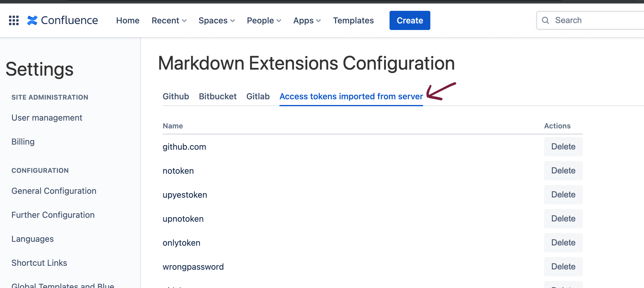Click the upnotoken name cell
The image size is (644, 288).
[183, 219]
